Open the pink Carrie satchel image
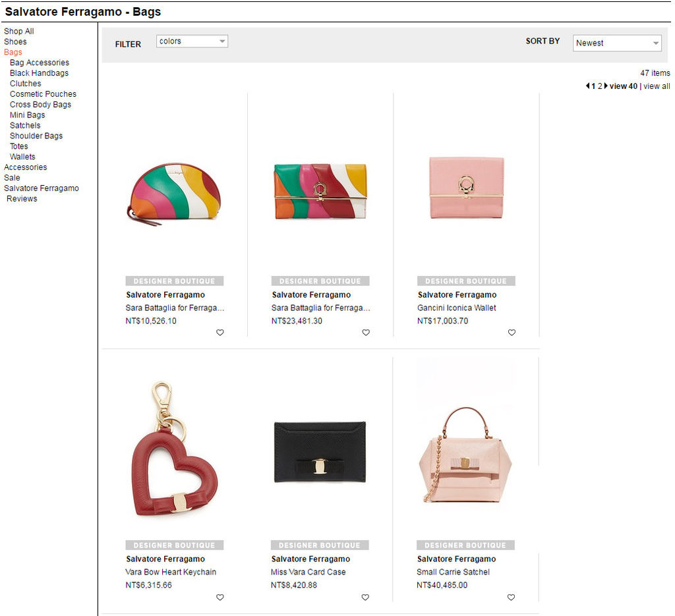Image resolution: width=675 pixels, height=616 pixels. (465, 455)
